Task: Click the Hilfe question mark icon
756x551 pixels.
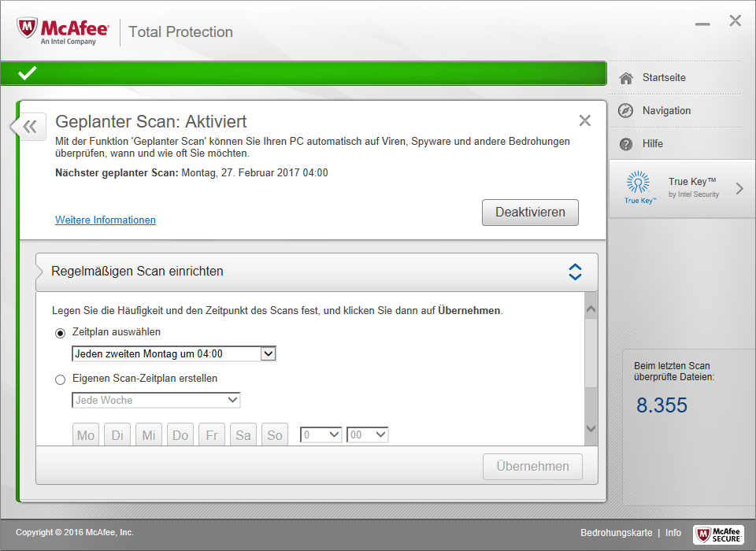Action: tap(626, 144)
